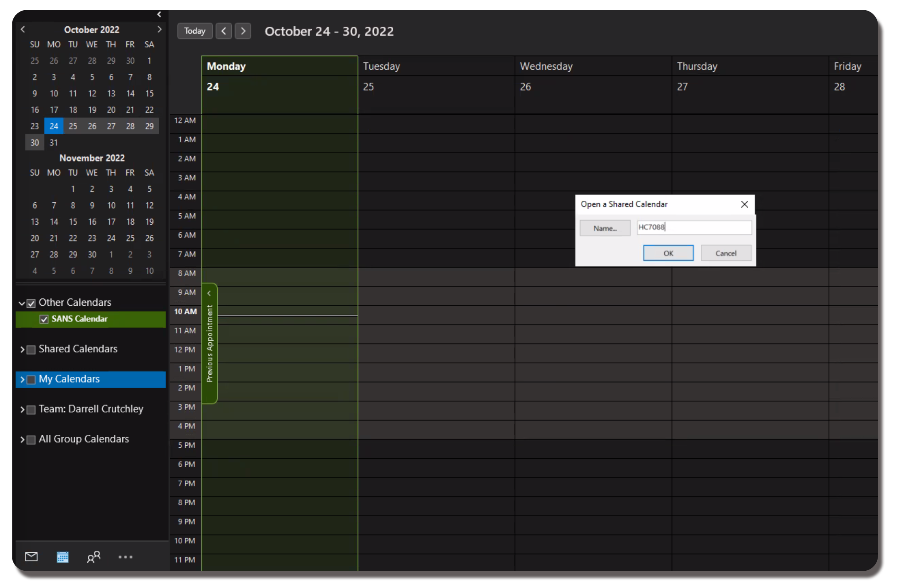Go forward one week in calendar

pos(243,31)
